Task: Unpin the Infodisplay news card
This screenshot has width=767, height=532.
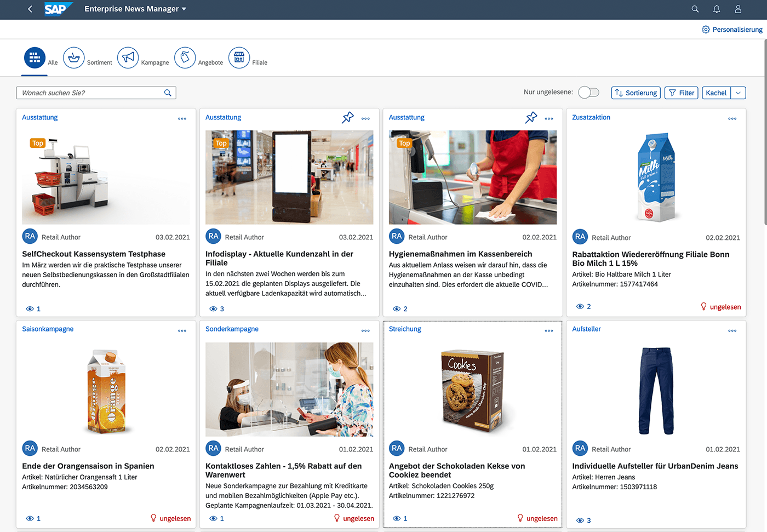Action: tap(348, 117)
